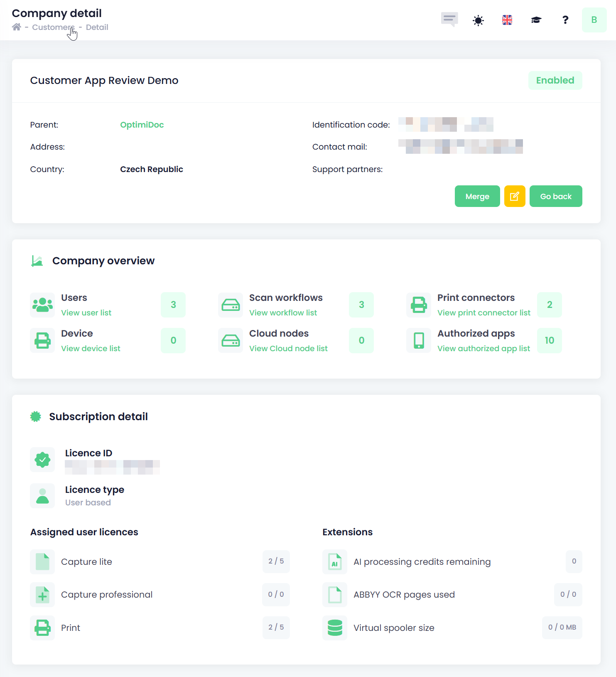This screenshot has height=677, width=616.
Task: Follow View print connector list link
Action: (483, 313)
